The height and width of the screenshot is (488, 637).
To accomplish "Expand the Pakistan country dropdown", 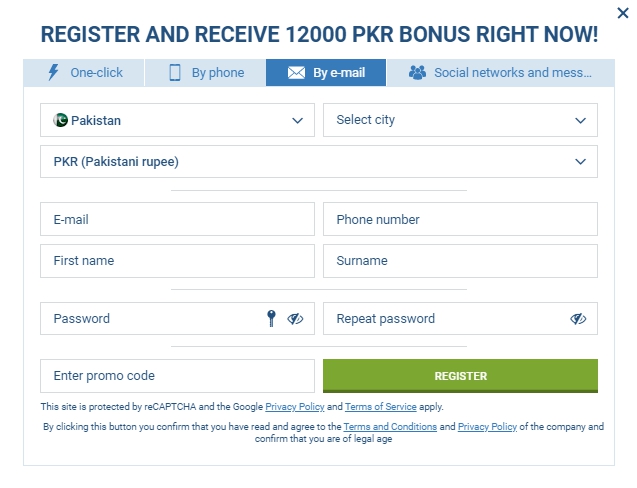I will coord(177,120).
